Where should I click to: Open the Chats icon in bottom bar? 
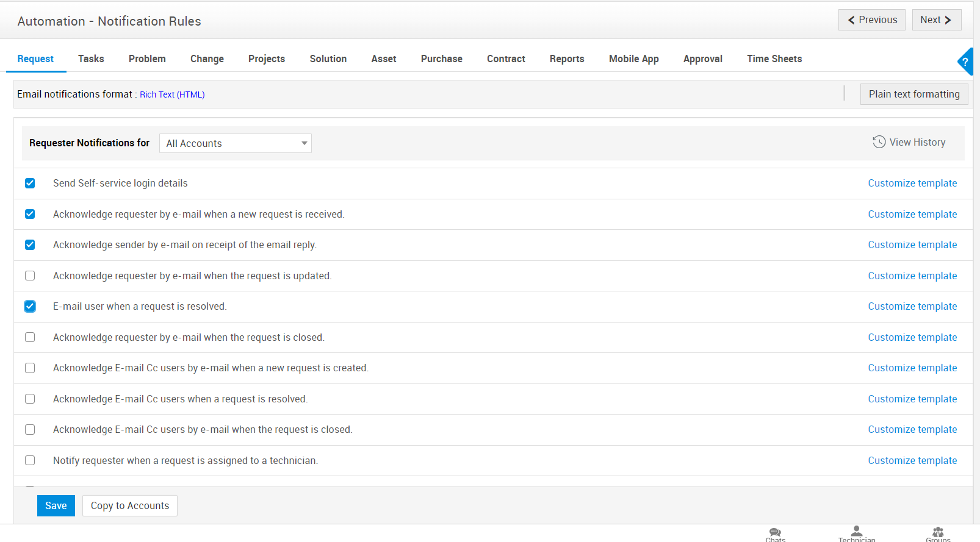click(775, 533)
